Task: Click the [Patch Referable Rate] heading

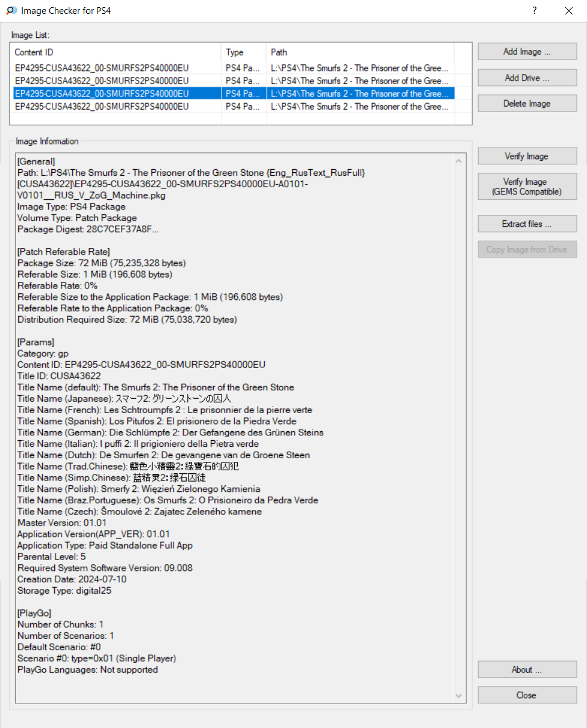Action: [x=64, y=252]
